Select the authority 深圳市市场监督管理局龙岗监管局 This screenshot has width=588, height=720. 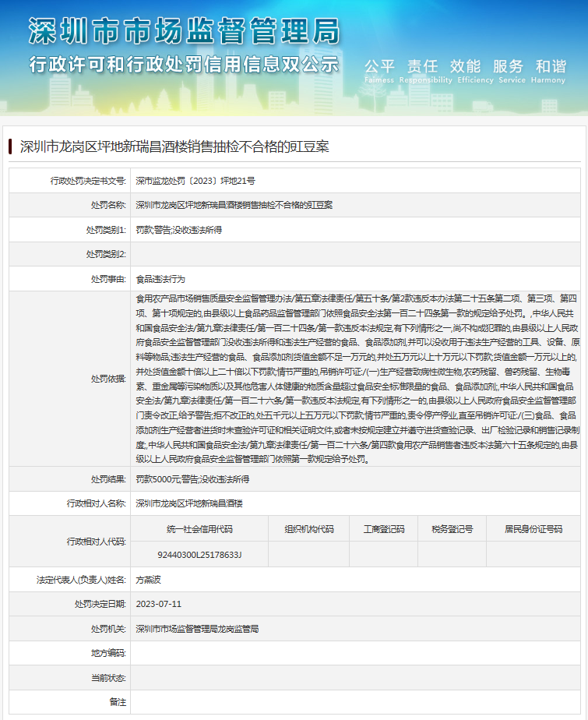(x=197, y=629)
